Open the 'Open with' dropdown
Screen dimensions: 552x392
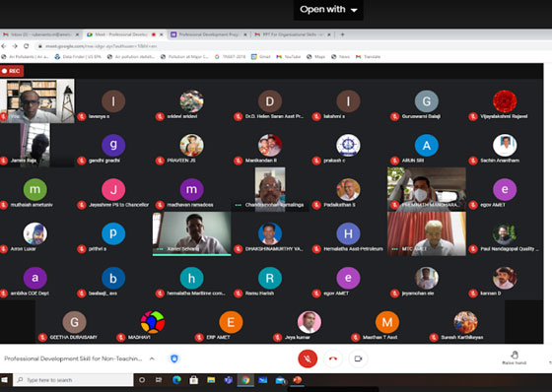pos(328,10)
